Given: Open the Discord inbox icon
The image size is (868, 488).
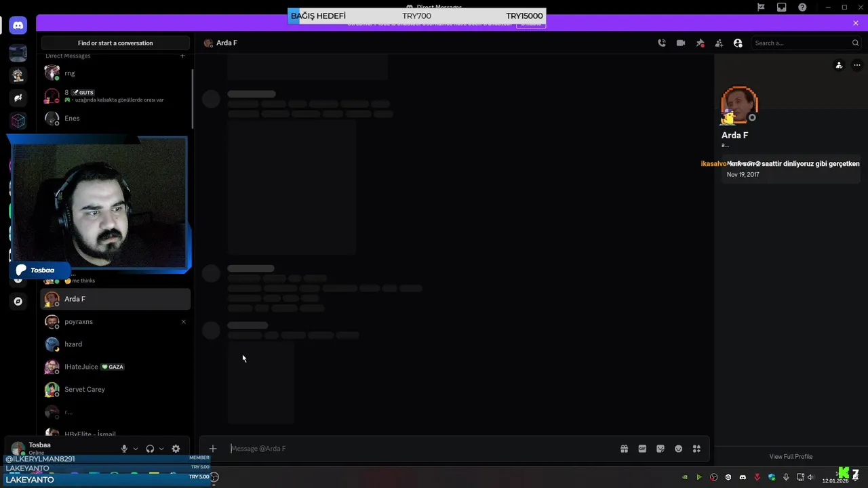Looking at the screenshot, I should (x=782, y=7).
